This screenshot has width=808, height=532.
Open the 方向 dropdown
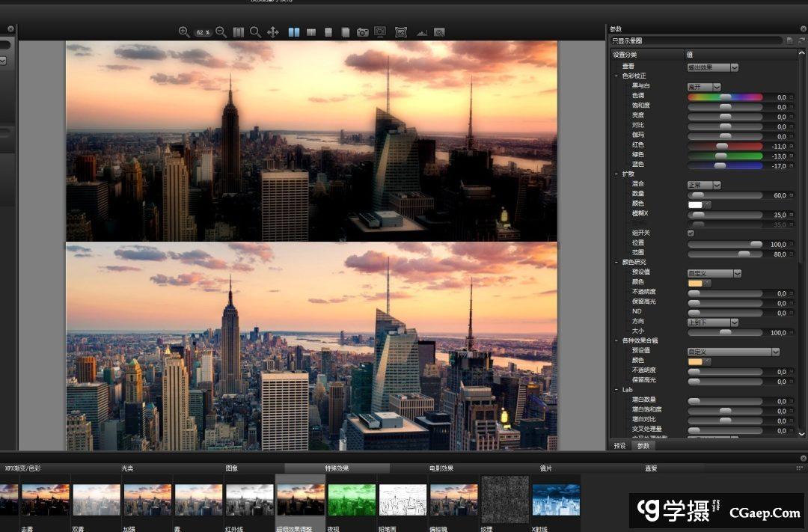712,322
